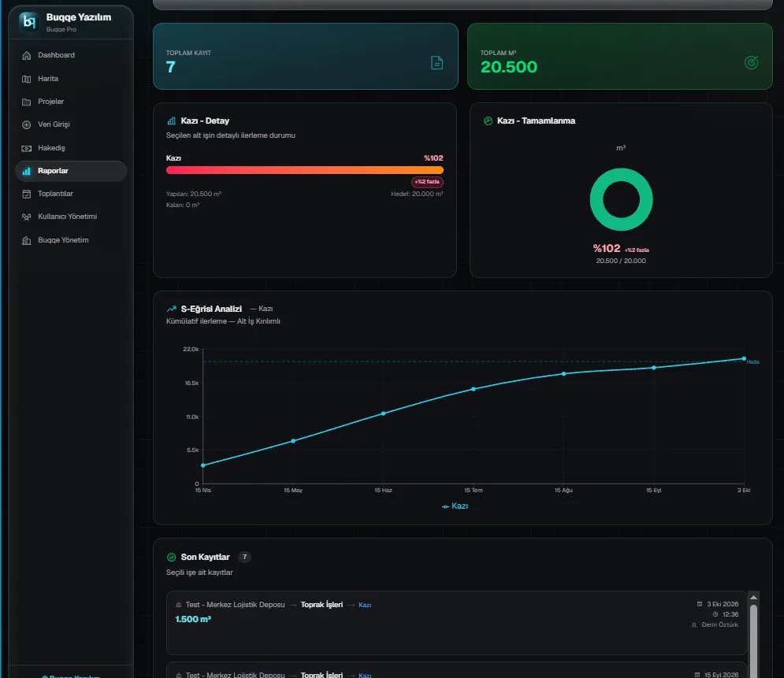Image resolution: width=784 pixels, height=678 pixels.
Task: Click the scroll-up arrow of records list
Action: 753,598
